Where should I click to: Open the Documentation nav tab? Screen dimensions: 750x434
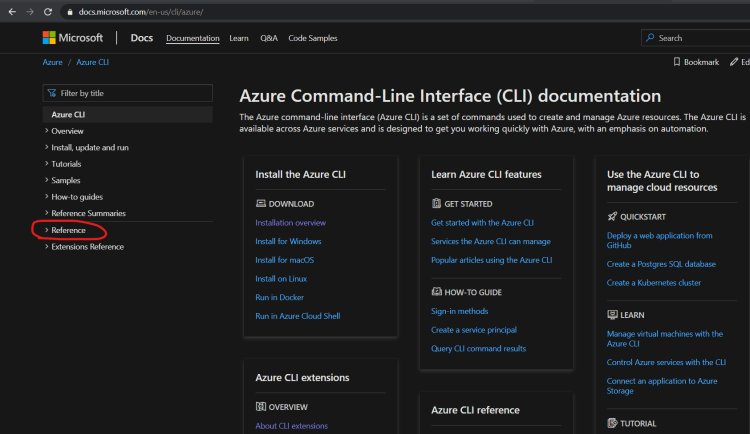193,38
